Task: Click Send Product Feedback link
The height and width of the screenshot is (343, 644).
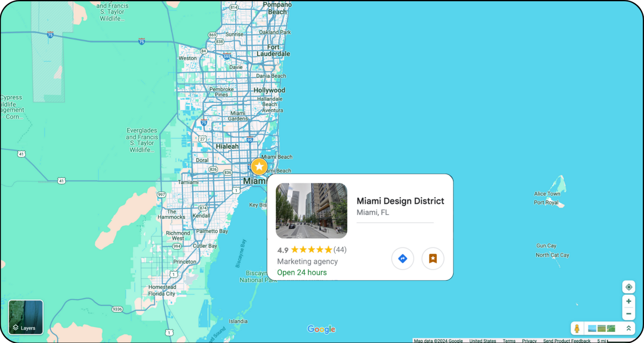Action: (x=566, y=341)
